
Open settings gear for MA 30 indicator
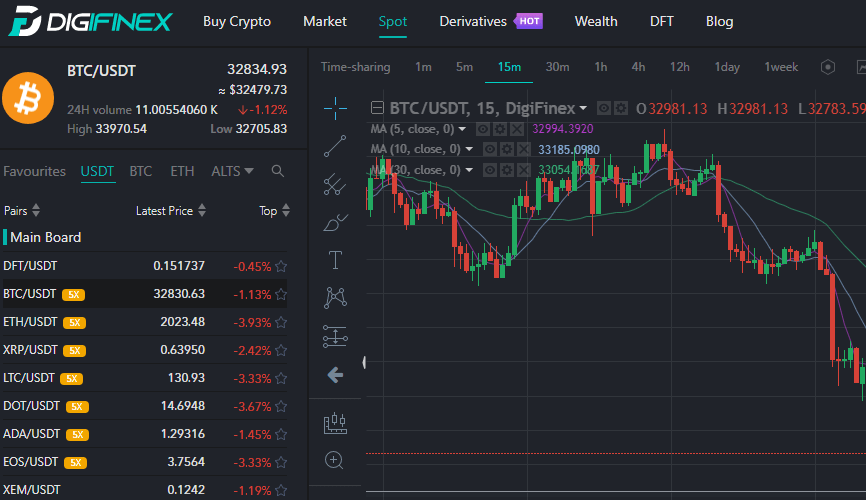pos(506,170)
